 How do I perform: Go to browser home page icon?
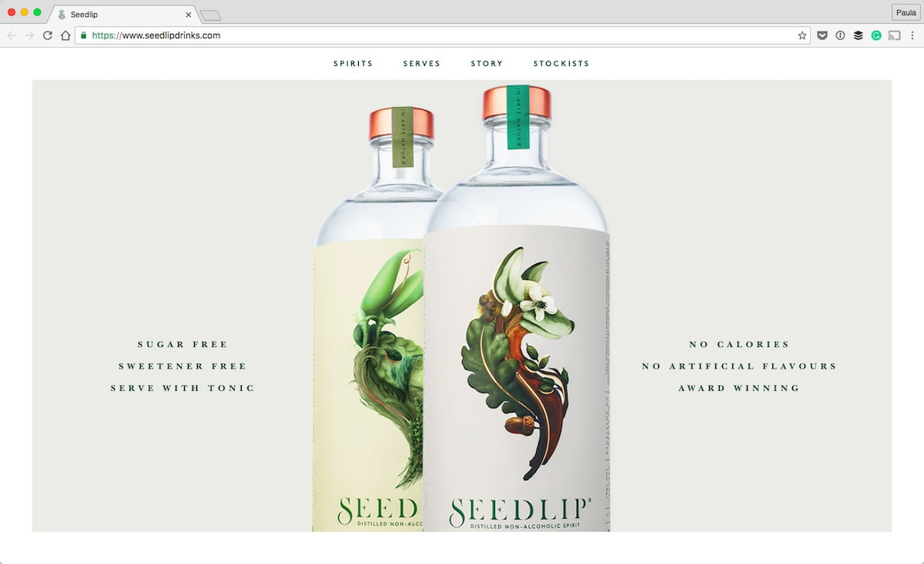click(x=65, y=35)
